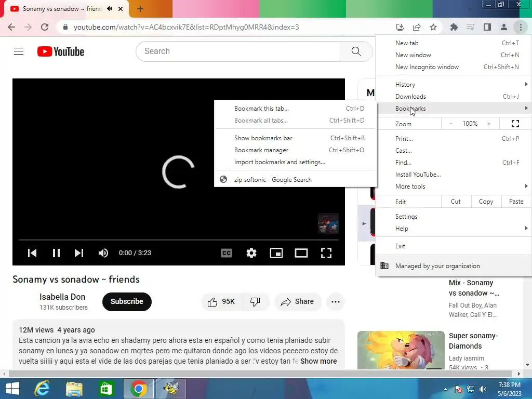Select New tab in Chrome menu
Screen dimensions: 532x399
(x=454, y=43)
